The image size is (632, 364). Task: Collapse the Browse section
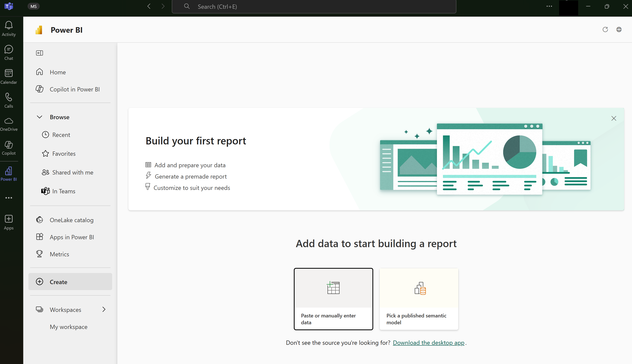[x=40, y=117]
